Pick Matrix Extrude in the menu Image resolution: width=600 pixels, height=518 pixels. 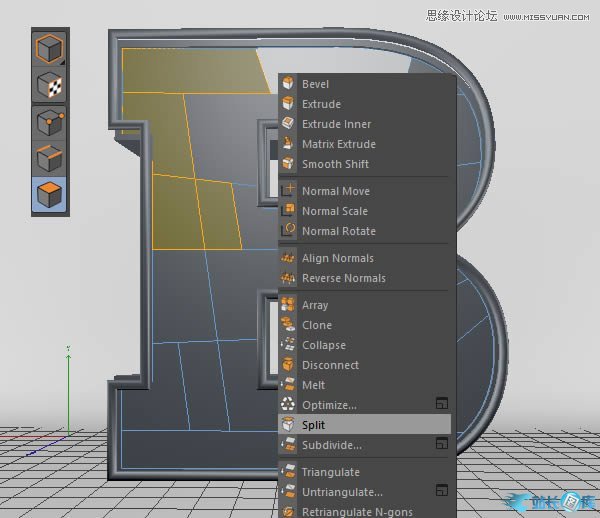pyautogui.click(x=338, y=144)
